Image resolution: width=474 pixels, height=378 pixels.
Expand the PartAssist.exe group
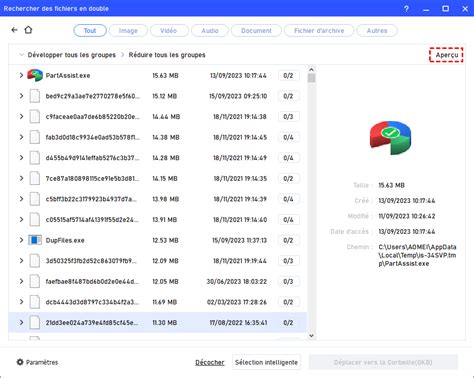(21, 75)
